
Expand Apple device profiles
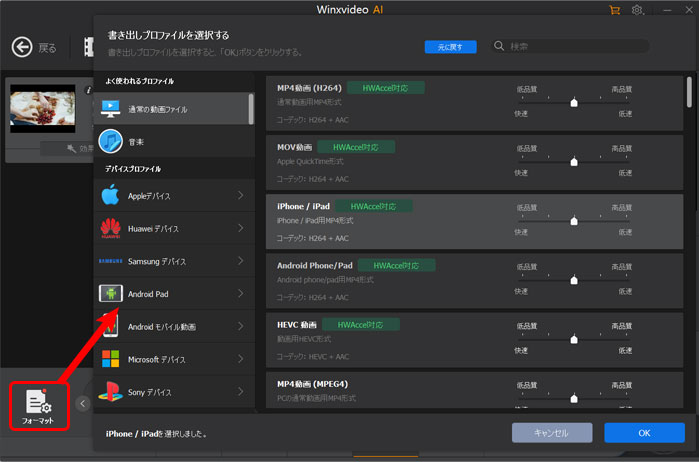pyautogui.click(x=241, y=195)
